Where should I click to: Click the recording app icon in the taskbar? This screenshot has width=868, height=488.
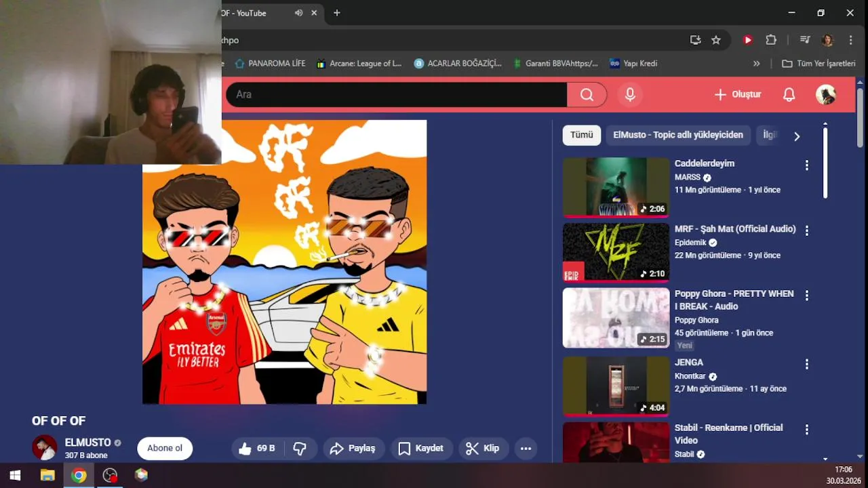pyautogui.click(x=110, y=475)
